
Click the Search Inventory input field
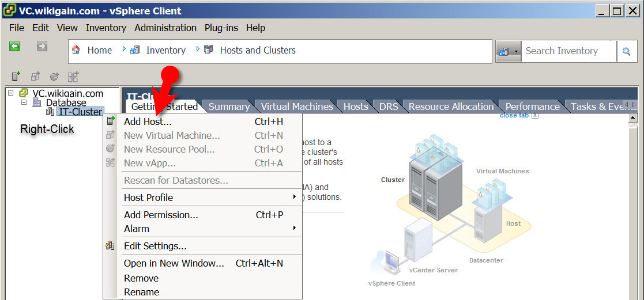569,51
